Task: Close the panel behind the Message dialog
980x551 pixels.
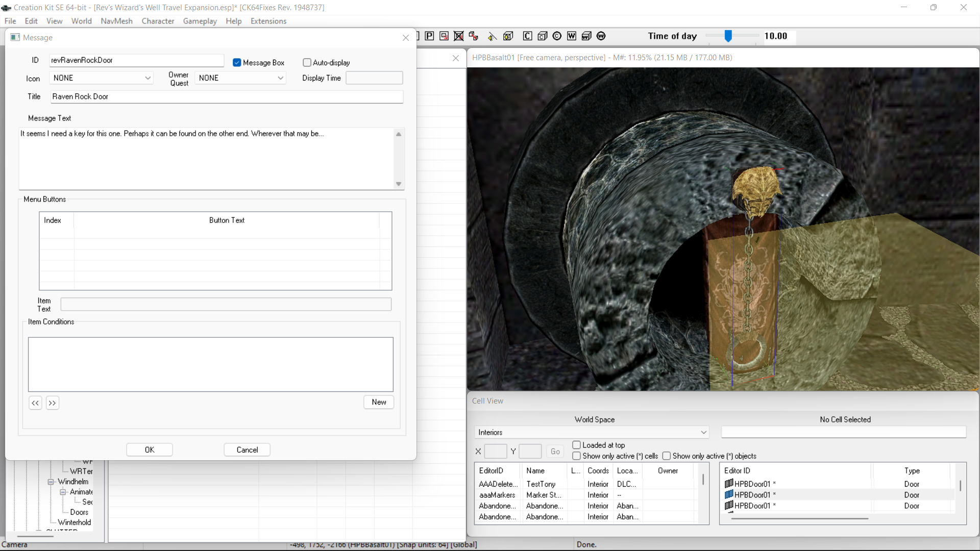Action: coord(456,58)
